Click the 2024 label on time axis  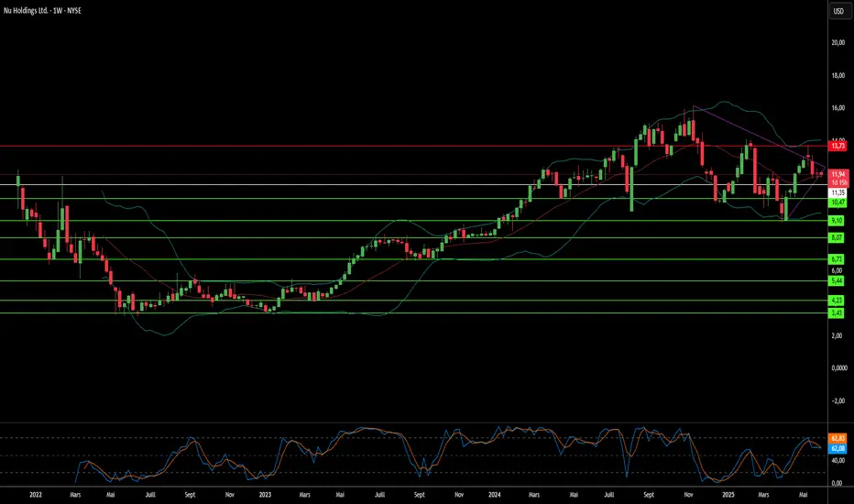pos(495,495)
